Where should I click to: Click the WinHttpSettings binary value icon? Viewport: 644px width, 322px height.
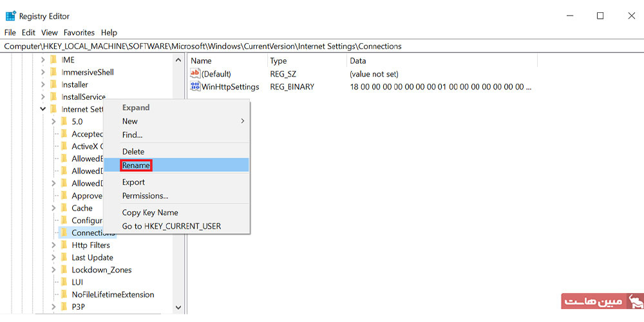coord(194,87)
